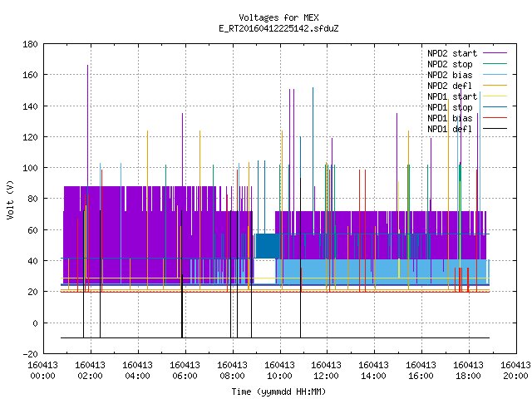Click the red NPD1 bias legend line

pos(495,118)
